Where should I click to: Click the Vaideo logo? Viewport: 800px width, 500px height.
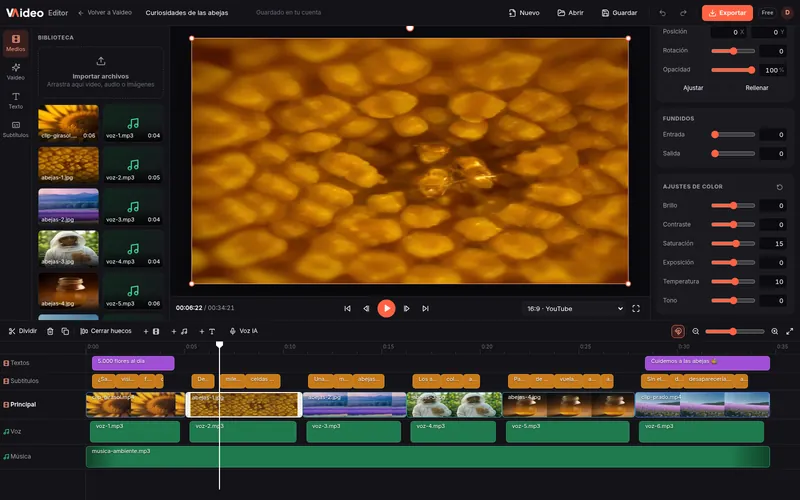point(25,13)
